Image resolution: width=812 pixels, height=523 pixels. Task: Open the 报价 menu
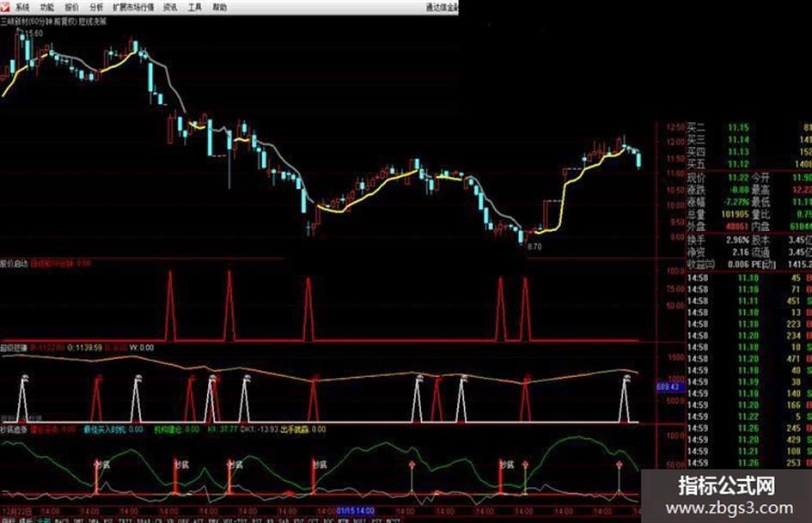71,7
